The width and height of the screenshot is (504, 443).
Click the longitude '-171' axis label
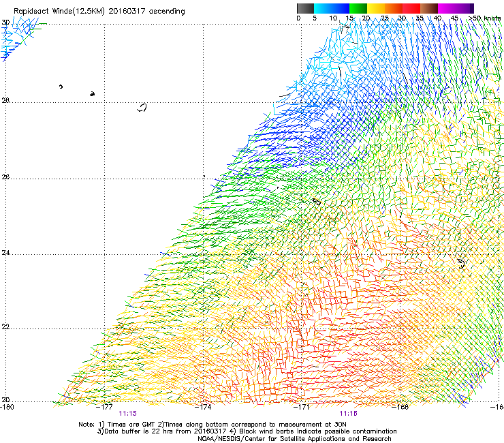[x=302, y=407]
